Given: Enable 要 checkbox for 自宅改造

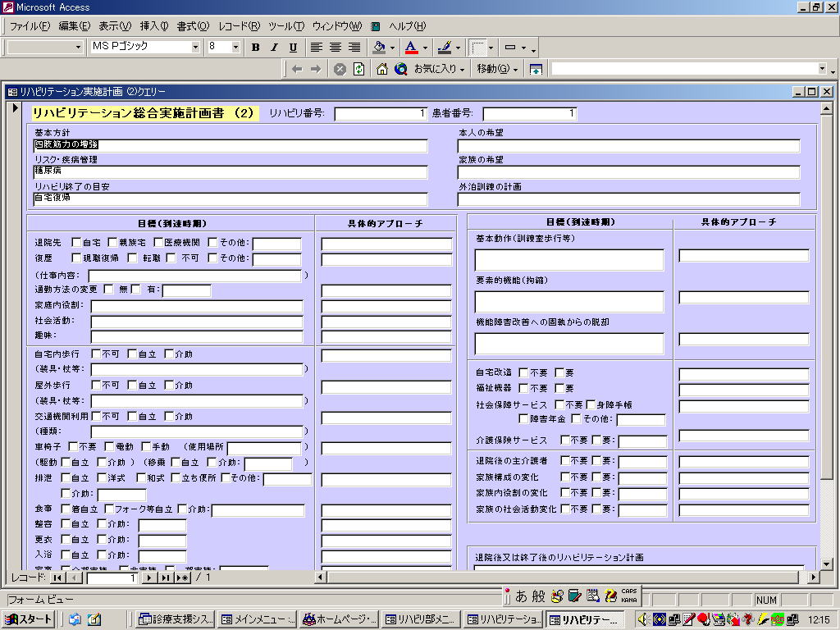Looking at the screenshot, I should coord(559,372).
